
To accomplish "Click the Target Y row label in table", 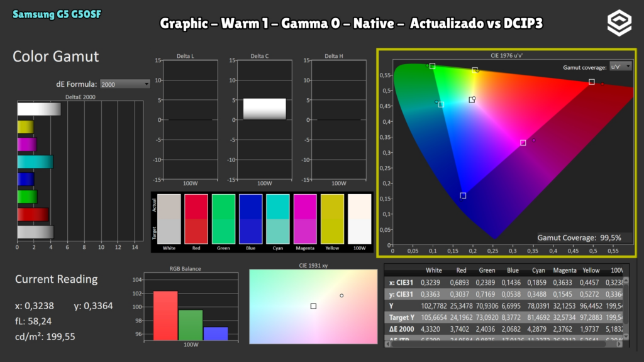I will click(402, 317).
